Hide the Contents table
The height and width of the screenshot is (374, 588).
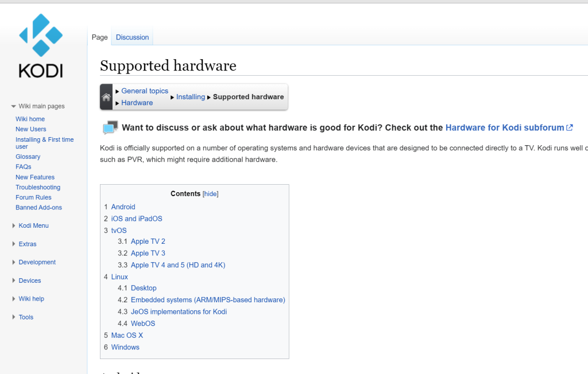(210, 194)
